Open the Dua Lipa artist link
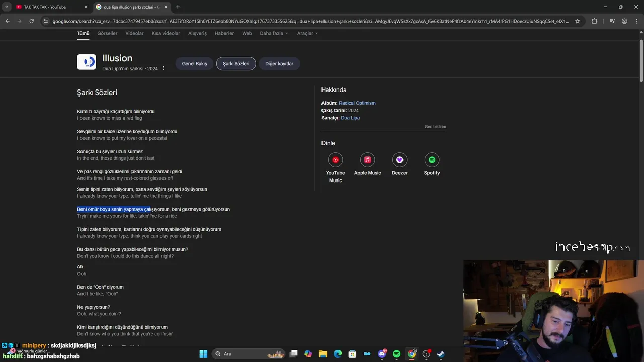Screen dimensions: 644x362 [x=350, y=118]
